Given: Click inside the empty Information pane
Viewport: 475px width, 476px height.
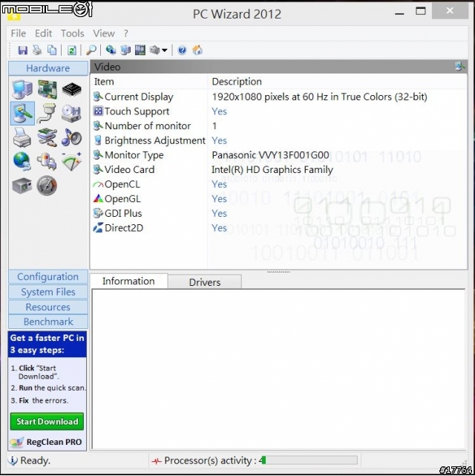Looking at the screenshot, I should (278, 369).
